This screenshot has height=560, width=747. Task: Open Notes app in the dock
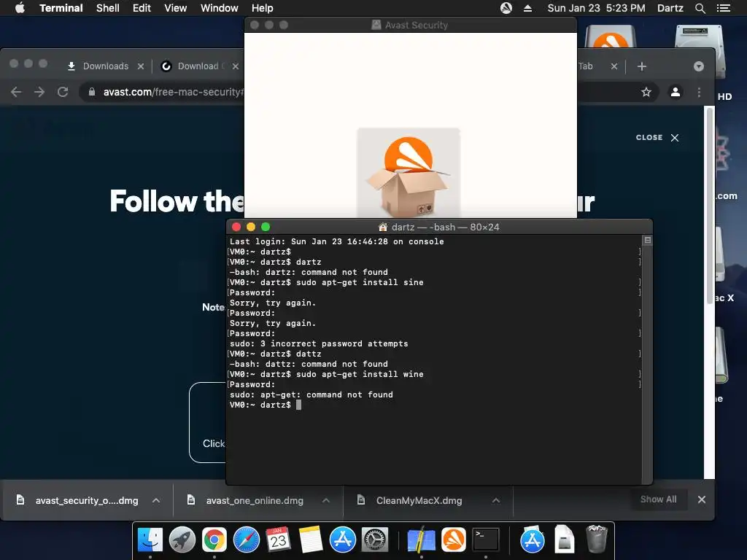(x=311, y=540)
